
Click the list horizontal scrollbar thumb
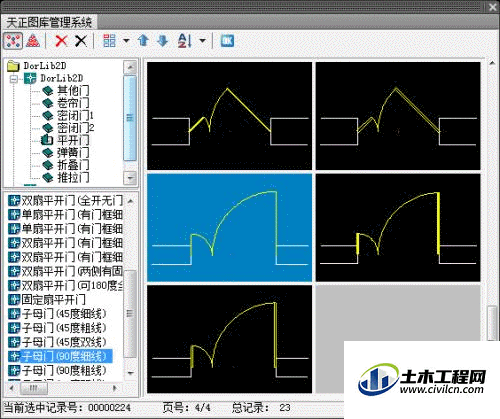coord(34,388)
